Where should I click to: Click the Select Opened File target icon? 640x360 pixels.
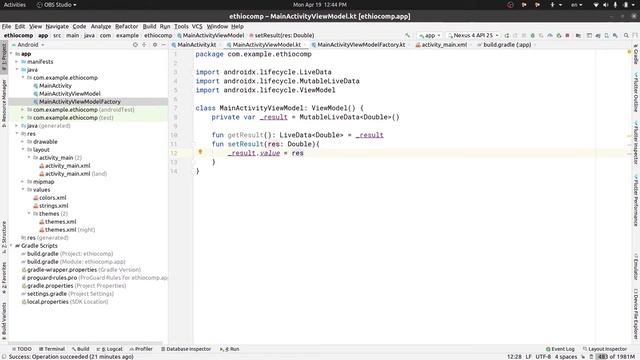135,44
